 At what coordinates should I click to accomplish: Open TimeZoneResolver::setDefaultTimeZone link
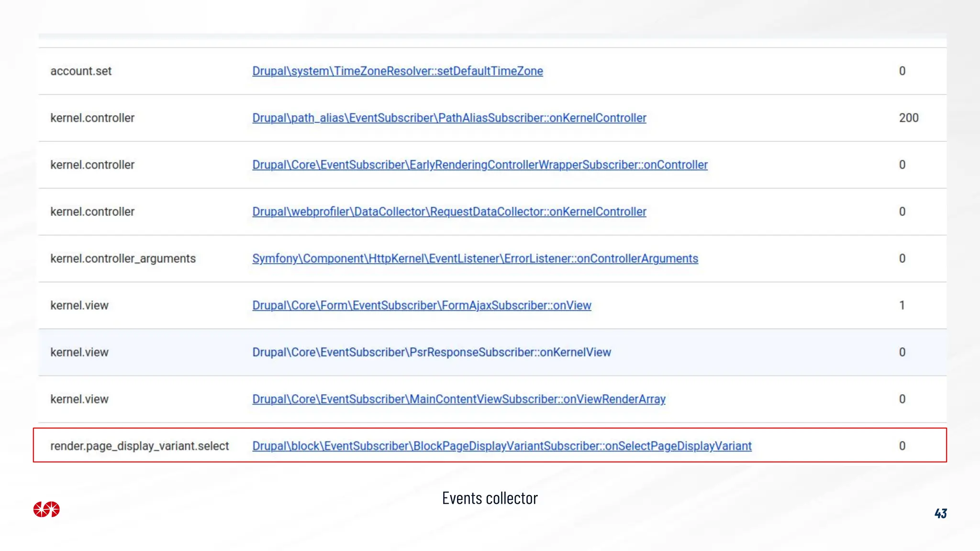coord(397,71)
